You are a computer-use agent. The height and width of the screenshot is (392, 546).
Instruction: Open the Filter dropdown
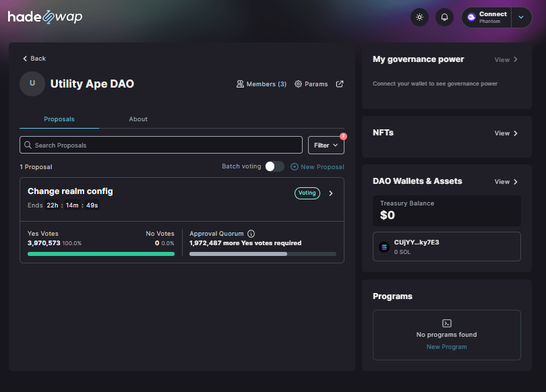(326, 145)
